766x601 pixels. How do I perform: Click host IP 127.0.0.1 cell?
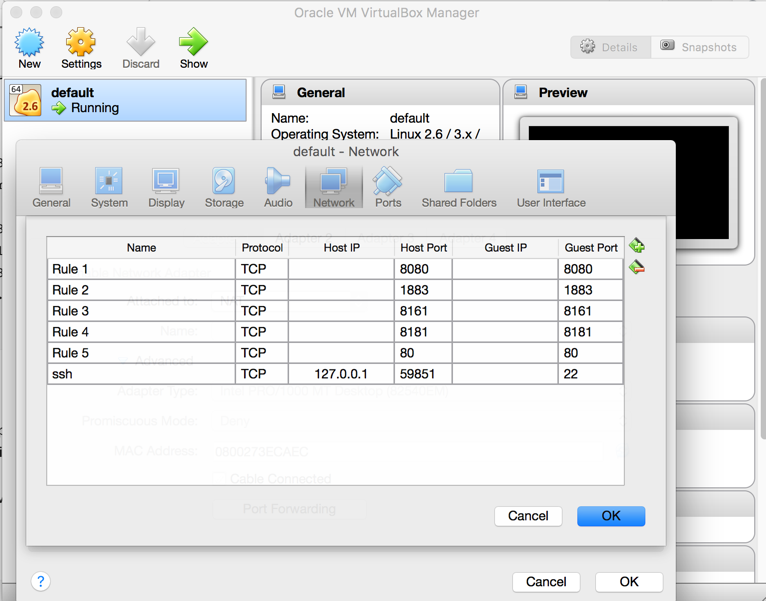pos(341,374)
